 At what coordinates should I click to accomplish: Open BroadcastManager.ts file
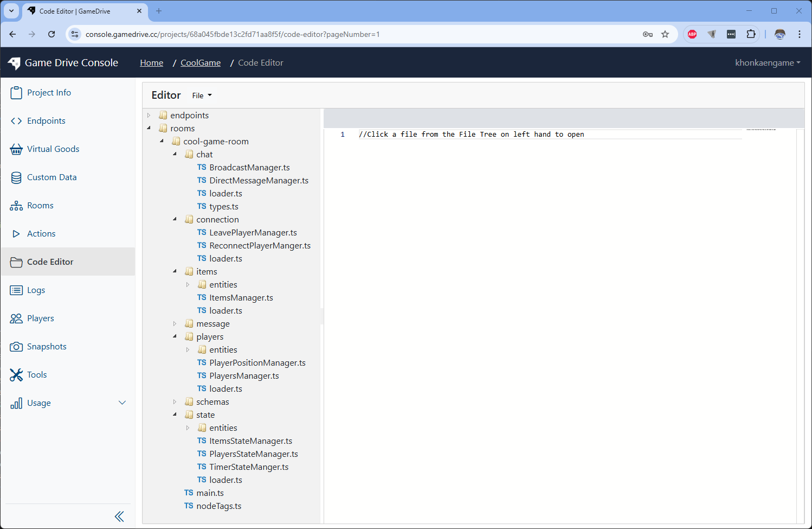[249, 168]
